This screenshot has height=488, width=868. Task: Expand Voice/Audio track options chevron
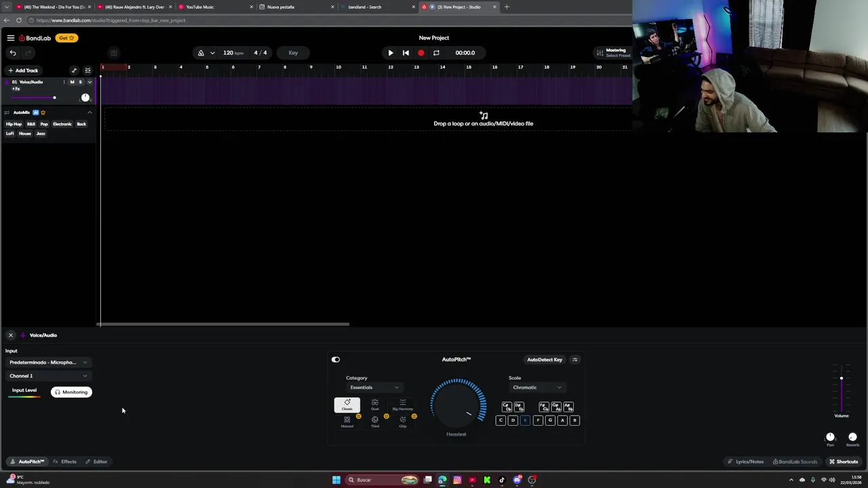coord(90,82)
